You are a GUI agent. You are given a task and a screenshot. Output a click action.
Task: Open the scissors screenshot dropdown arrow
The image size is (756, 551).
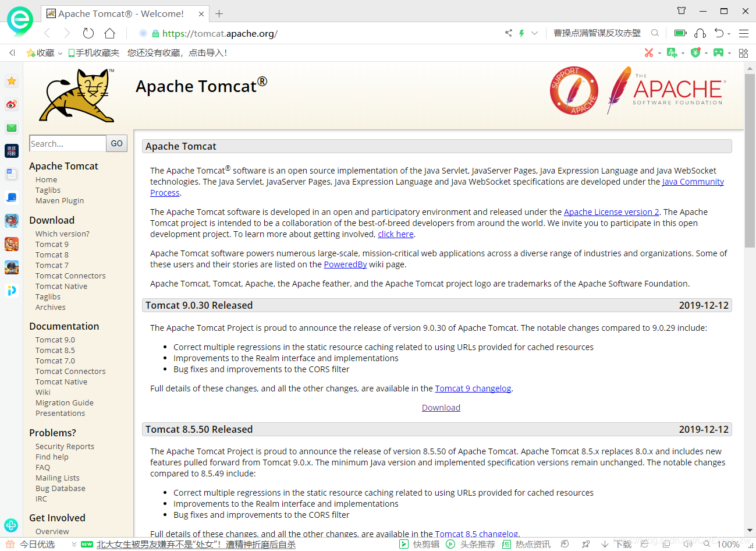659,53
